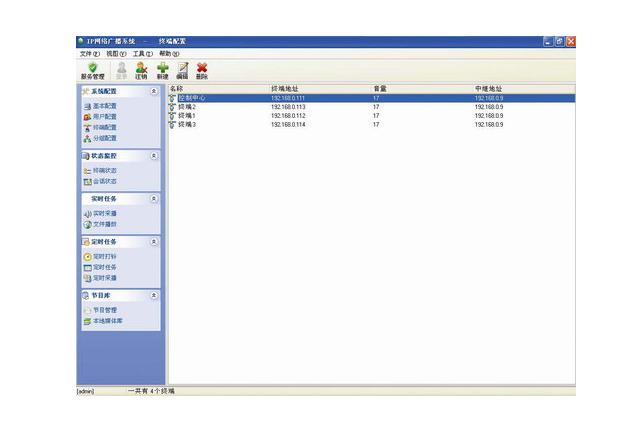This screenshot has width=630, height=439.
Task: Click relay 192.168.0.9 in the 终端2 row
Action: click(489, 107)
